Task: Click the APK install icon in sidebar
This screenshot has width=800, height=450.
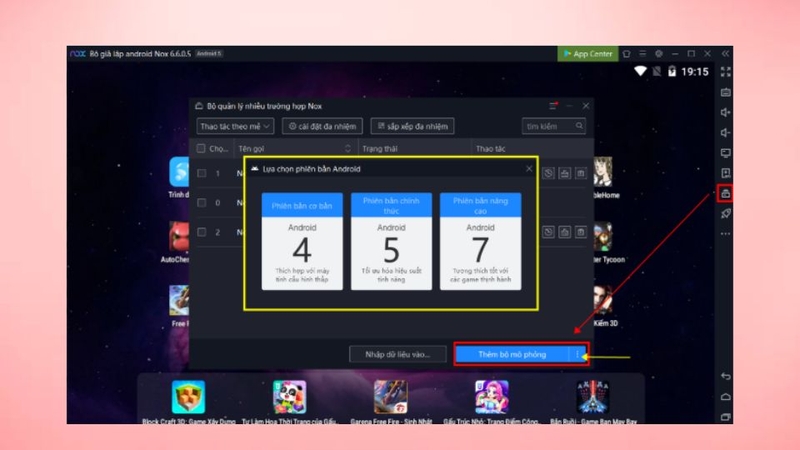Action: pyautogui.click(x=726, y=173)
